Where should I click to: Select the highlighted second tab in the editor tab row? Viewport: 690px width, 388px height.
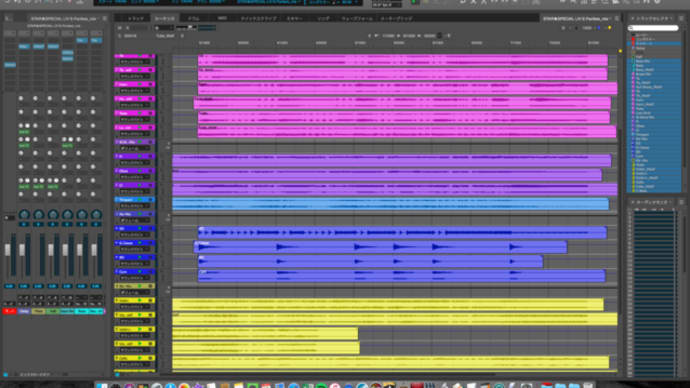pos(165,18)
